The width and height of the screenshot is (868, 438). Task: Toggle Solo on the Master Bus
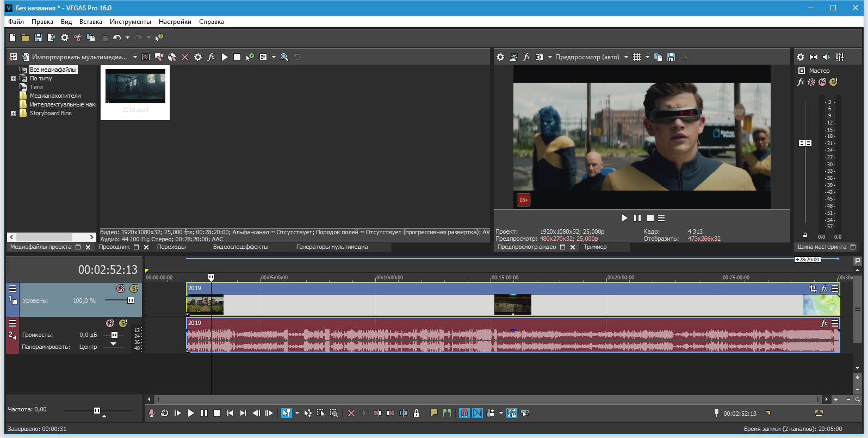(x=833, y=82)
